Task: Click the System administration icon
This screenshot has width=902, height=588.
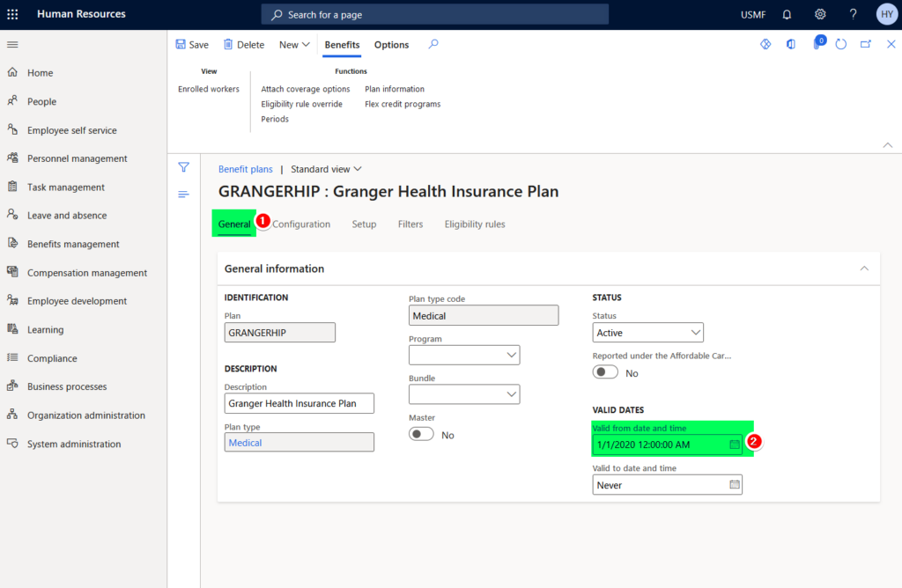Action: [x=12, y=443]
